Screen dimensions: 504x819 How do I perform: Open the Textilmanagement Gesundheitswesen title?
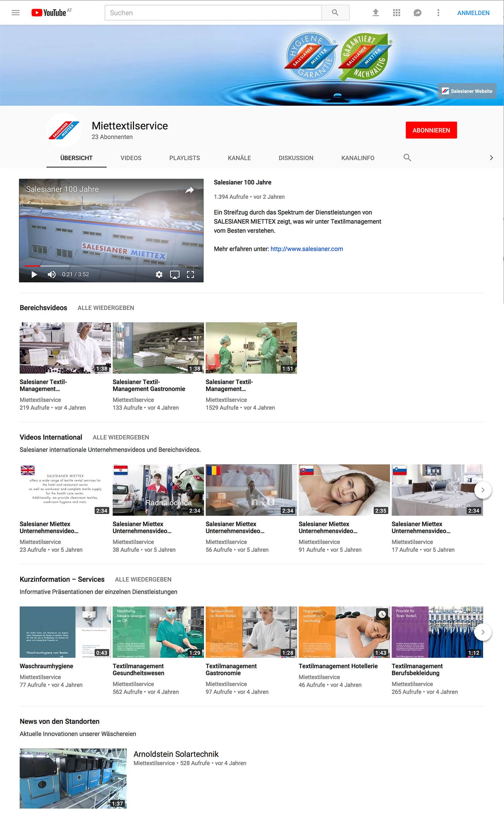tap(138, 669)
